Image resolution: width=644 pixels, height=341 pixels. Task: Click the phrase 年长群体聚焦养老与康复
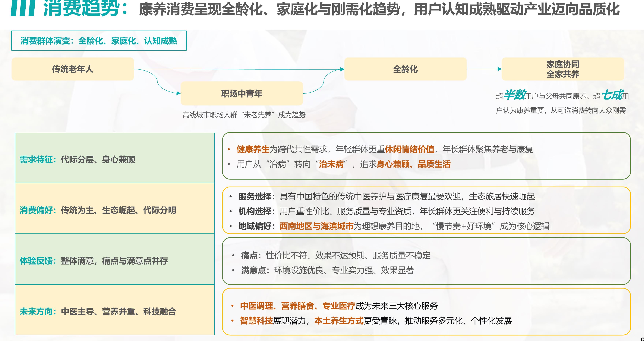[x=488, y=149]
